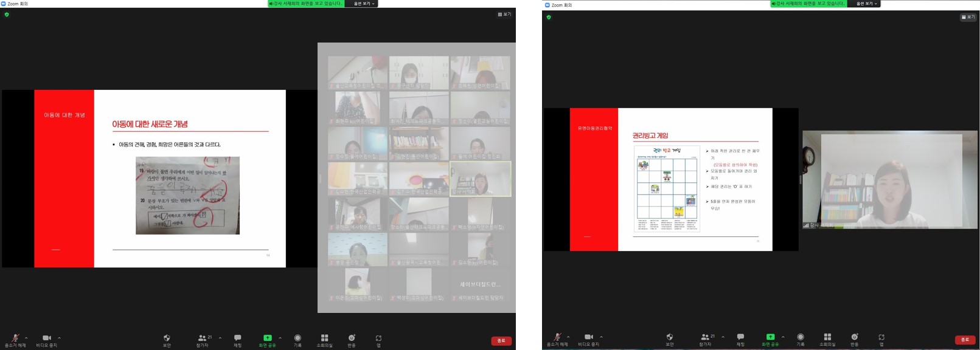Click the red 종료 button in left window
Viewport: 980px width, 350px height.
(501, 341)
